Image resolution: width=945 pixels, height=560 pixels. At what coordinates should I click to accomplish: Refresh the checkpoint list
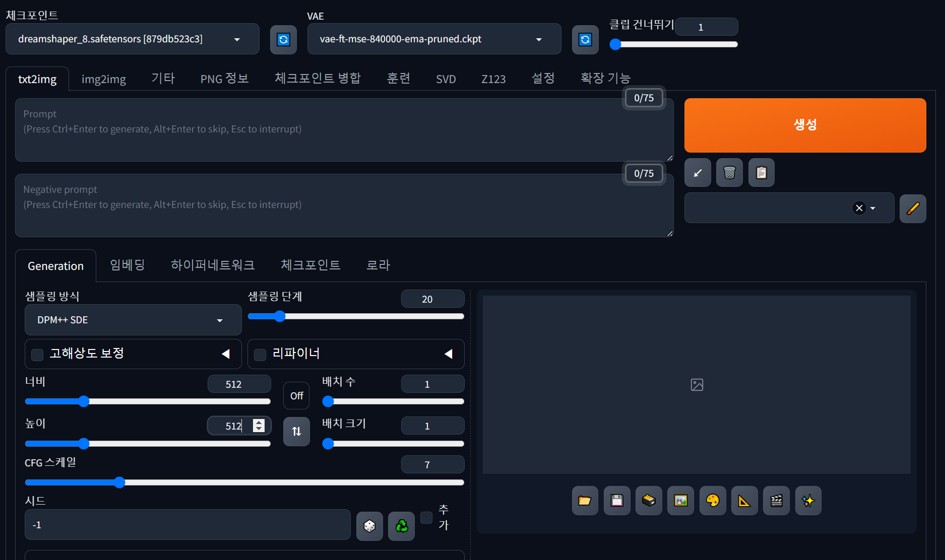[283, 39]
